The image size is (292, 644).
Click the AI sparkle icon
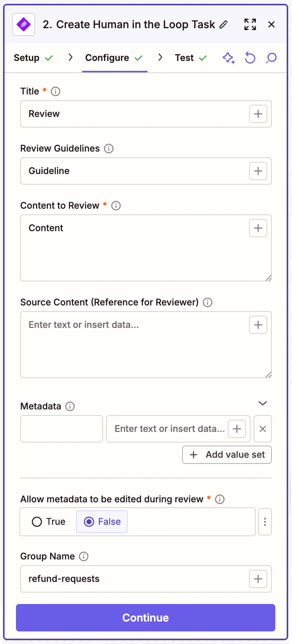(228, 58)
